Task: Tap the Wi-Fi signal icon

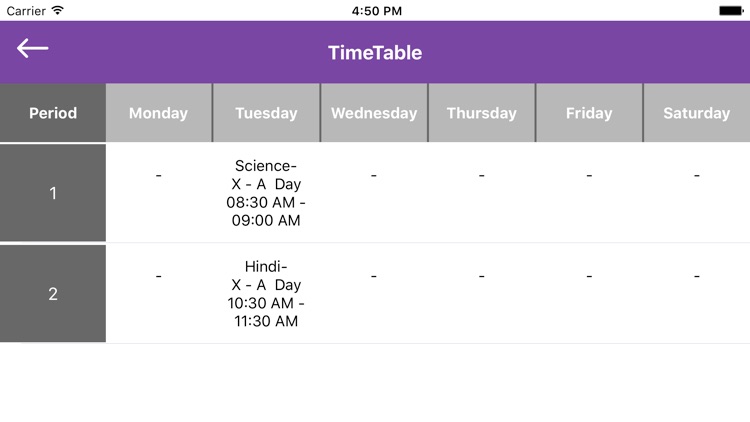Action: [x=57, y=10]
